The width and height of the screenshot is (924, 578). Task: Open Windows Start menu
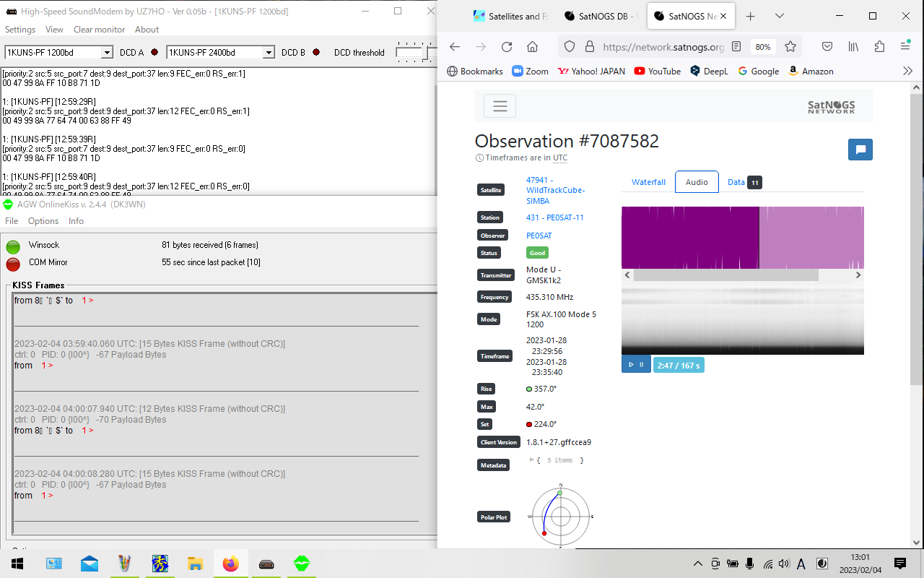pyautogui.click(x=17, y=564)
